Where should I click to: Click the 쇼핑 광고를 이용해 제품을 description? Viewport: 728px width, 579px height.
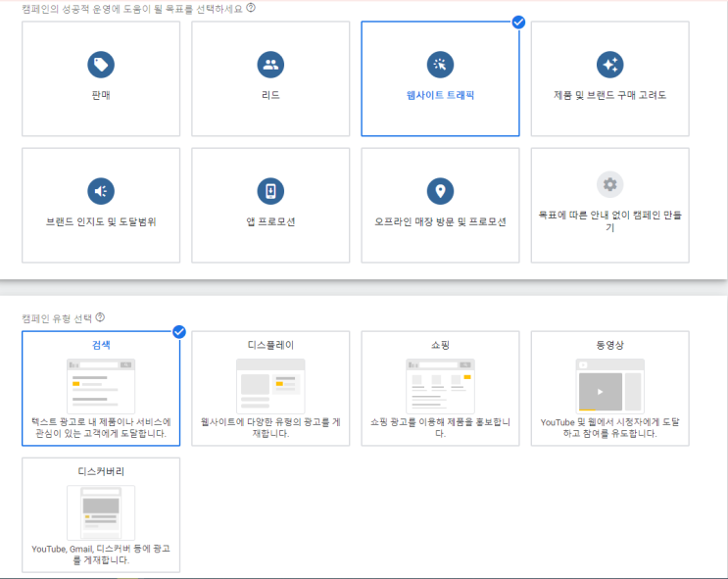pos(440,427)
